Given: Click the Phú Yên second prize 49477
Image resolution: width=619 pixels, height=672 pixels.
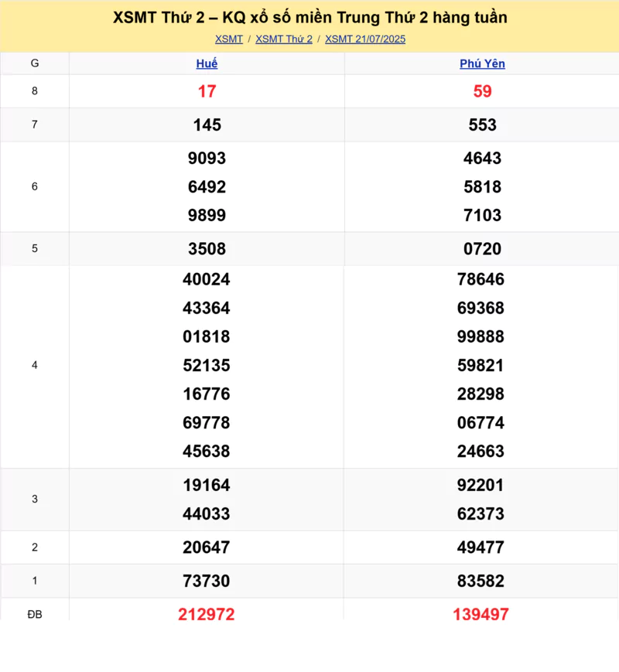Looking at the screenshot, I should [480, 547].
